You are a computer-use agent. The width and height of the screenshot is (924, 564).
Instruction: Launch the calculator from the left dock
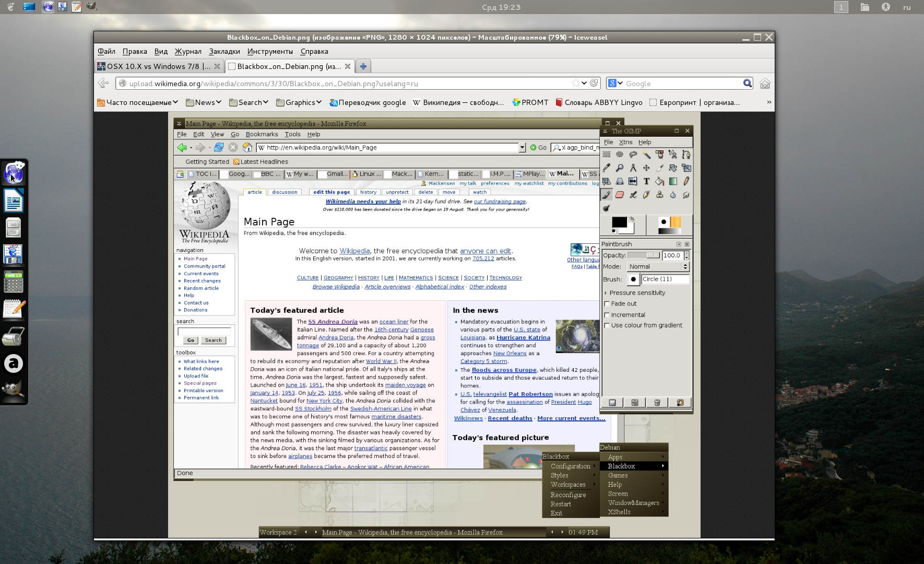tap(14, 281)
